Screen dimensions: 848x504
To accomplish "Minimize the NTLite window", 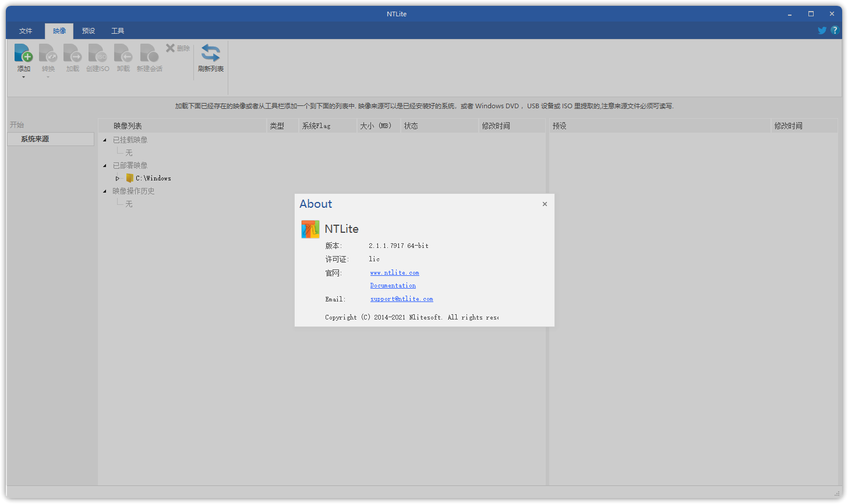I will coord(790,13).
